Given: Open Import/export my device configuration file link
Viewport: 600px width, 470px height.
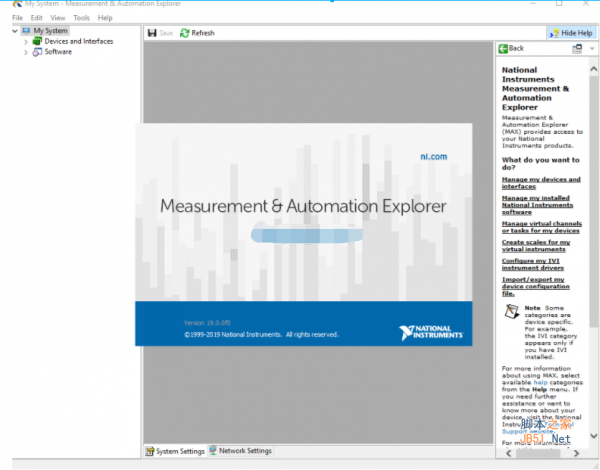Looking at the screenshot, I should [535, 286].
